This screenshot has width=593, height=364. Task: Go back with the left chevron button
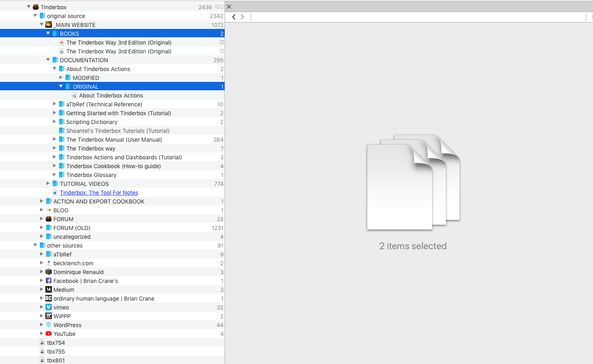coord(234,17)
